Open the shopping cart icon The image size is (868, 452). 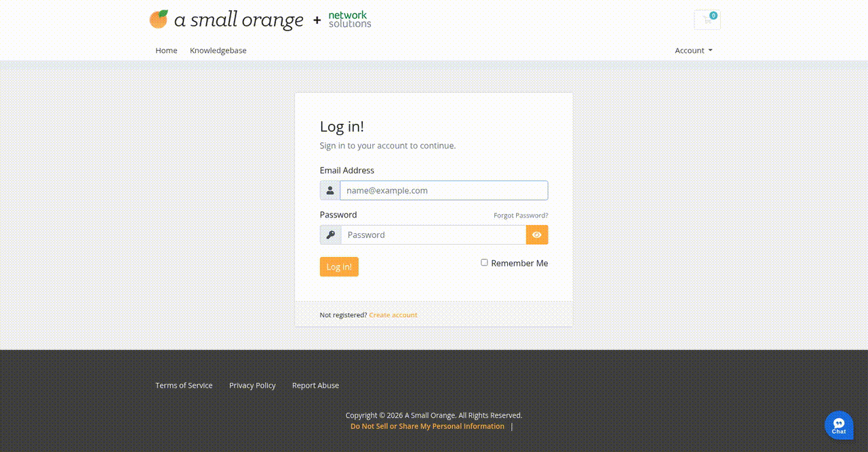point(707,20)
